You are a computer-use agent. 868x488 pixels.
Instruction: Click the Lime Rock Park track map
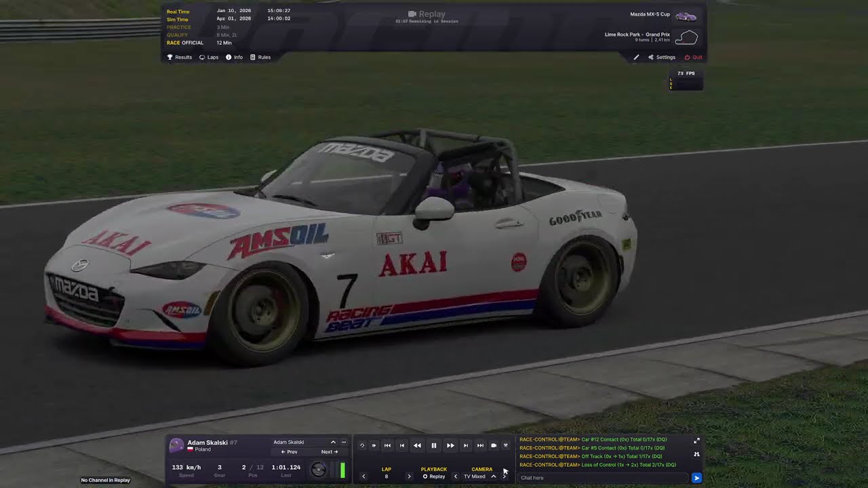tap(687, 37)
